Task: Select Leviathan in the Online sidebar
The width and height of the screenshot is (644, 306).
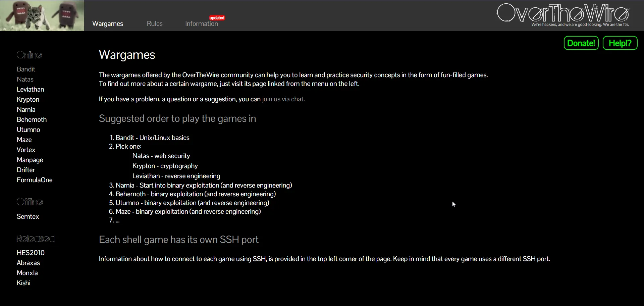Action: [x=30, y=89]
